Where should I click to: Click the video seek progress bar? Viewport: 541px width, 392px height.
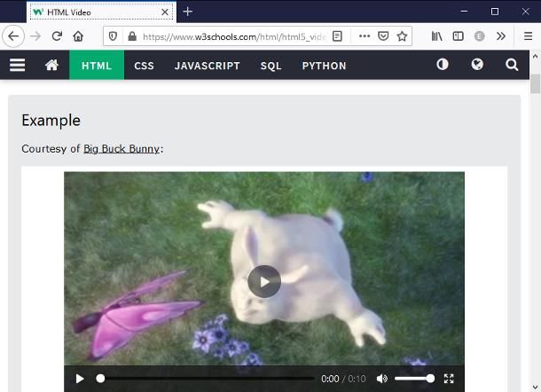tap(206, 379)
